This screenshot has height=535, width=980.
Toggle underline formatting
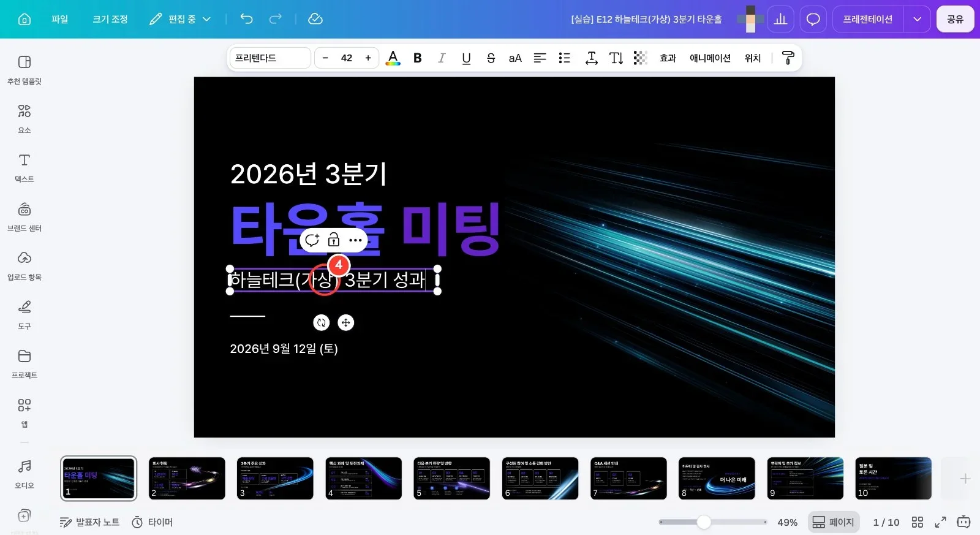tap(466, 58)
